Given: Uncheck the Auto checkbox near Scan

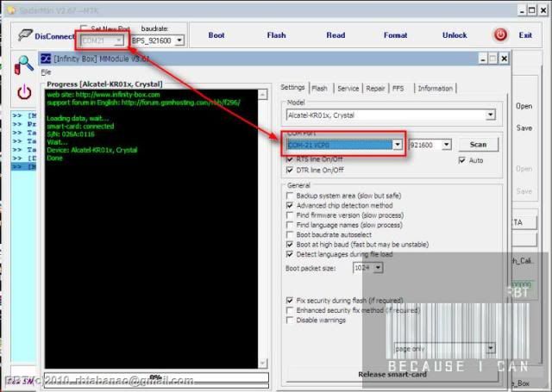Looking at the screenshot, I should (463, 160).
